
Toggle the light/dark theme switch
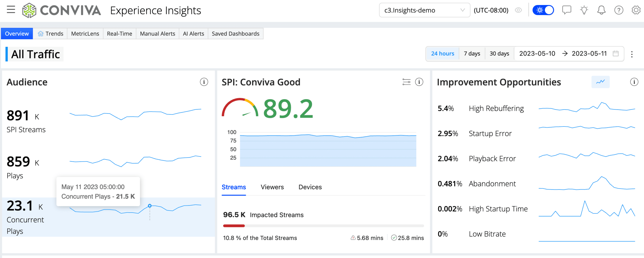tap(543, 10)
